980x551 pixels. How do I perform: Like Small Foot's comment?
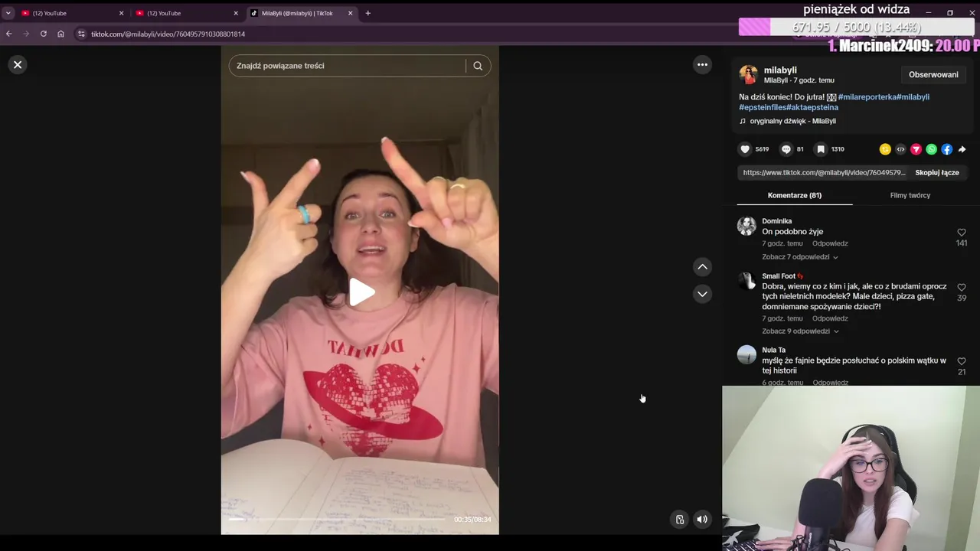[x=962, y=288]
